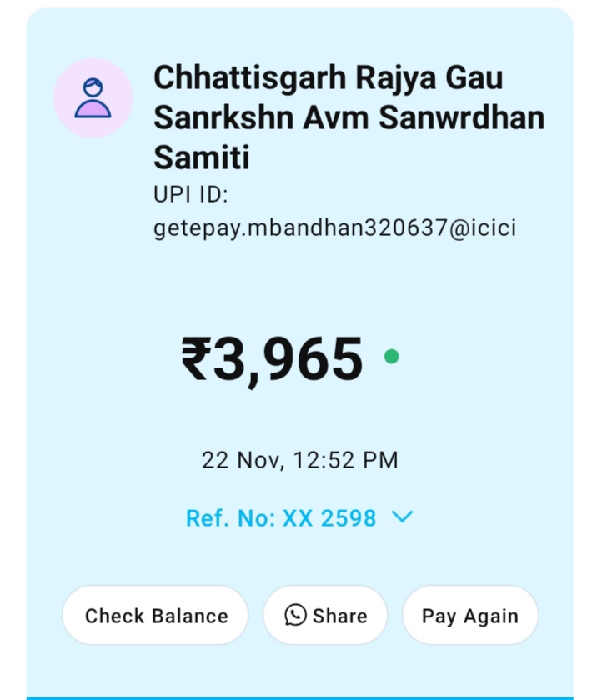Click the blue bar below the card

point(298,697)
